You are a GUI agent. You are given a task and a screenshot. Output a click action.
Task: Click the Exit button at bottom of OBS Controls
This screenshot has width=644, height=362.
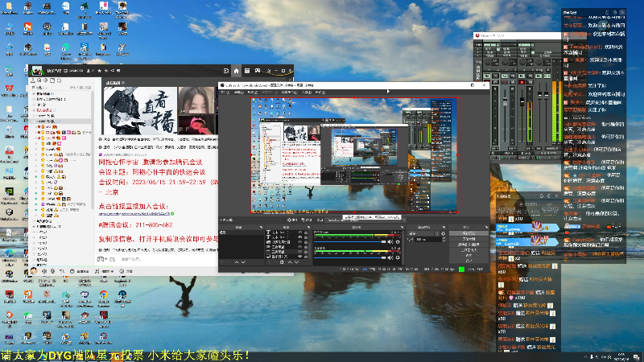point(469,260)
